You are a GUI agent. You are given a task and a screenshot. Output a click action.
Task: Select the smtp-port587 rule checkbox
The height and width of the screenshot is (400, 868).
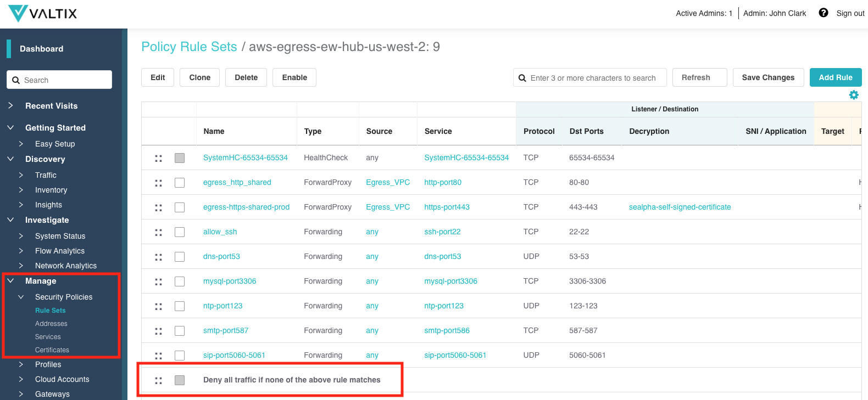[180, 331]
